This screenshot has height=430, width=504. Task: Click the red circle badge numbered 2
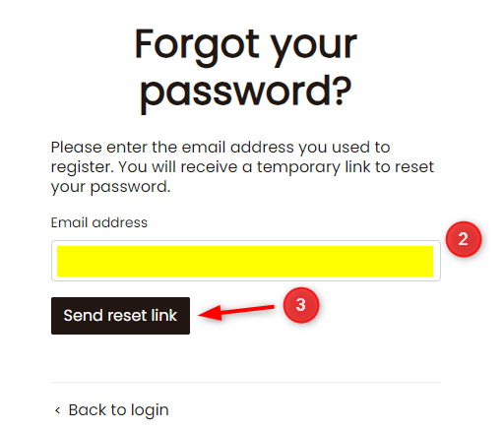[x=464, y=239]
